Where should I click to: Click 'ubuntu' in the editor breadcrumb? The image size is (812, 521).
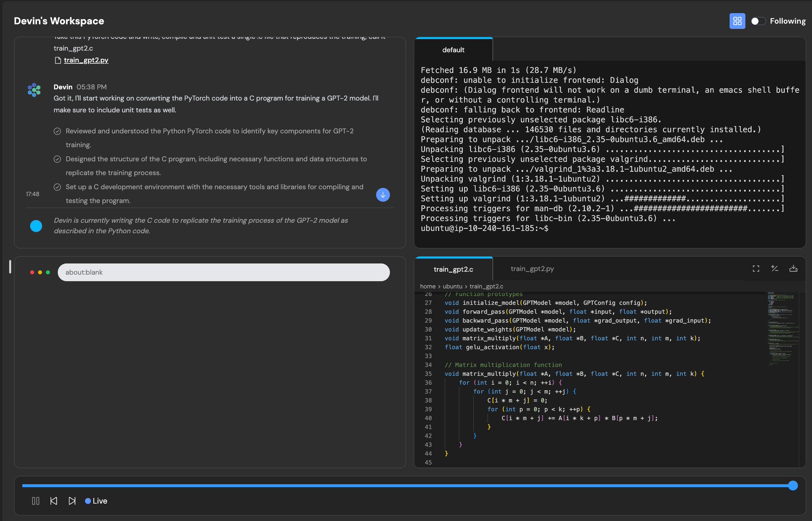(452, 286)
